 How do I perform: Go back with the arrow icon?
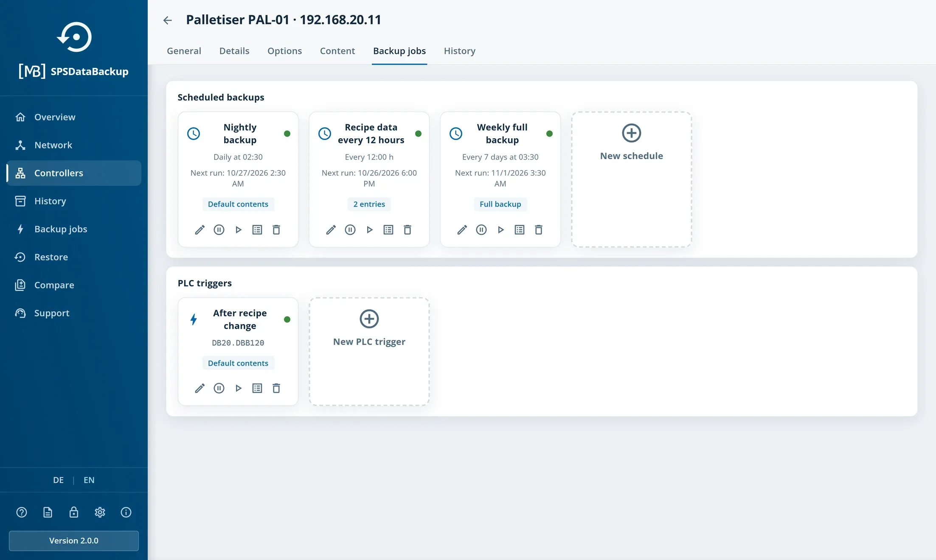tap(168, 20)
